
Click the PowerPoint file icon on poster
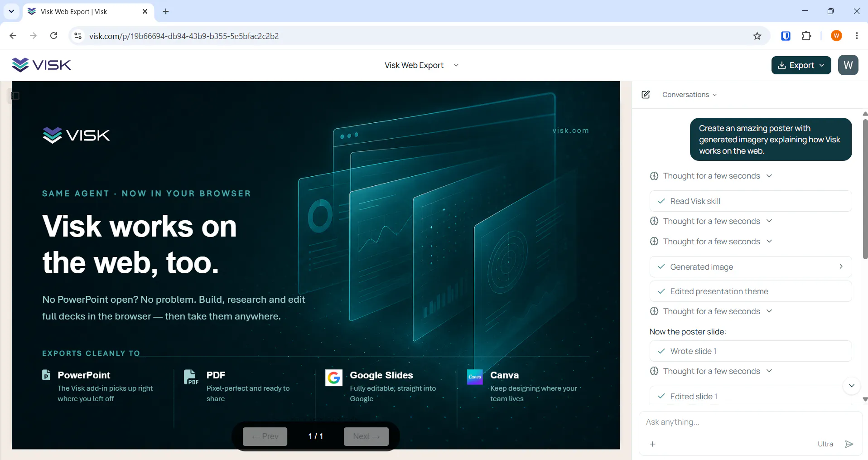coord(46,375)
